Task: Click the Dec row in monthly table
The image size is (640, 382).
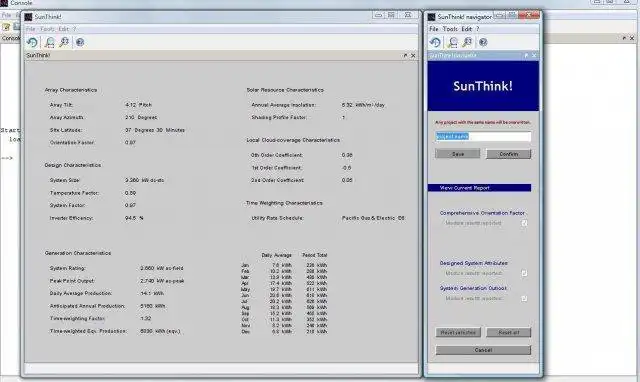Action: [x=284, y=332]
